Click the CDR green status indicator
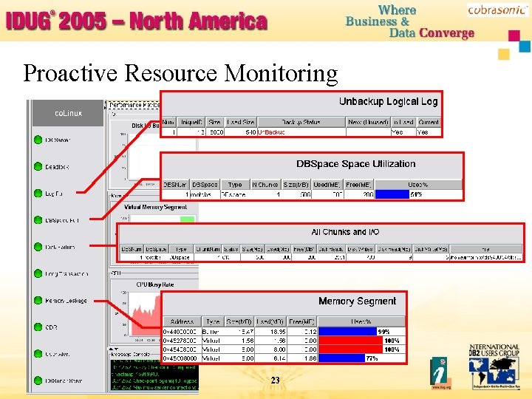 (38, 327)
